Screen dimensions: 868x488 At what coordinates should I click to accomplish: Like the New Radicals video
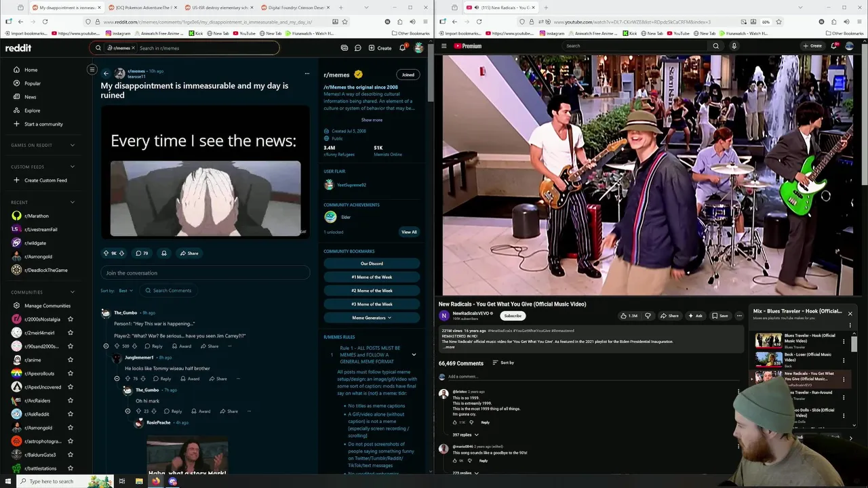(x=629, y=316)
